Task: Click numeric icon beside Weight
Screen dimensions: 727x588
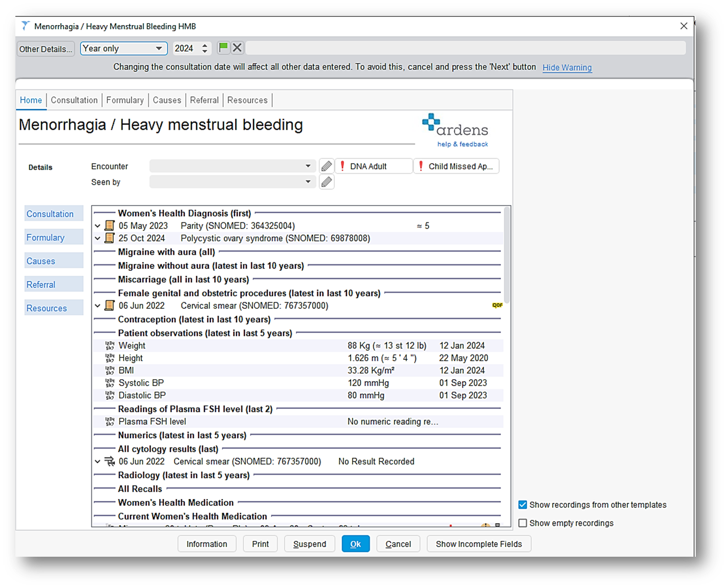Action: [x=110, y=345]
